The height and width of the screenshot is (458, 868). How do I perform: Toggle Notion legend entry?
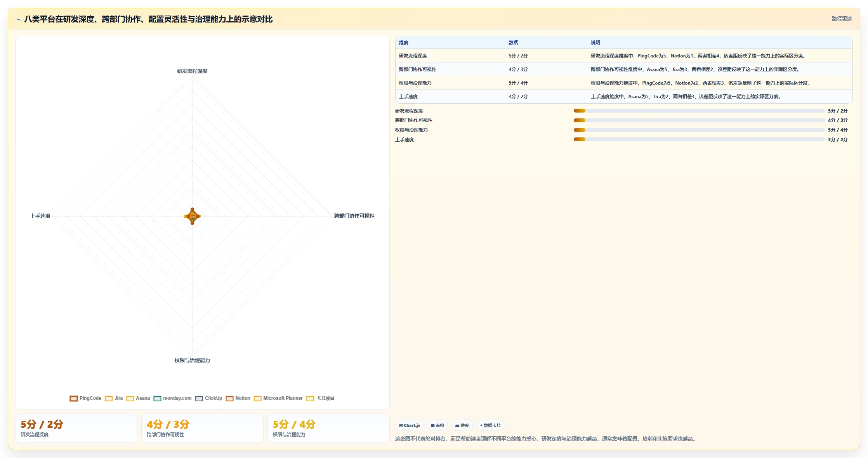coord(238,398)
